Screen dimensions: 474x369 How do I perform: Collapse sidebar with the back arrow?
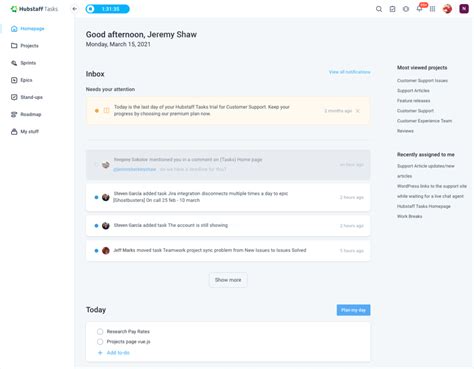coord(74,9)
